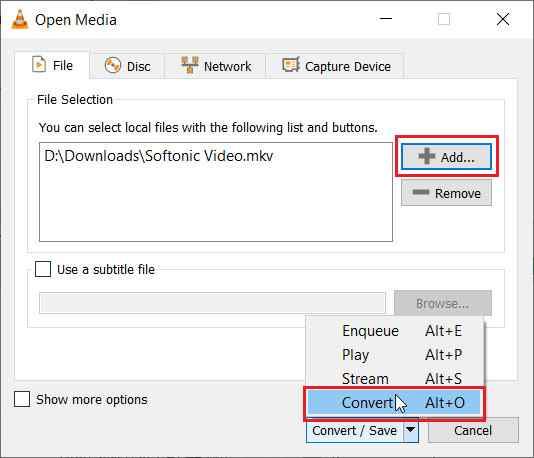Tick the Show more options checkbox
Screen dimensions: 534x458
click(x=22, y=399)
